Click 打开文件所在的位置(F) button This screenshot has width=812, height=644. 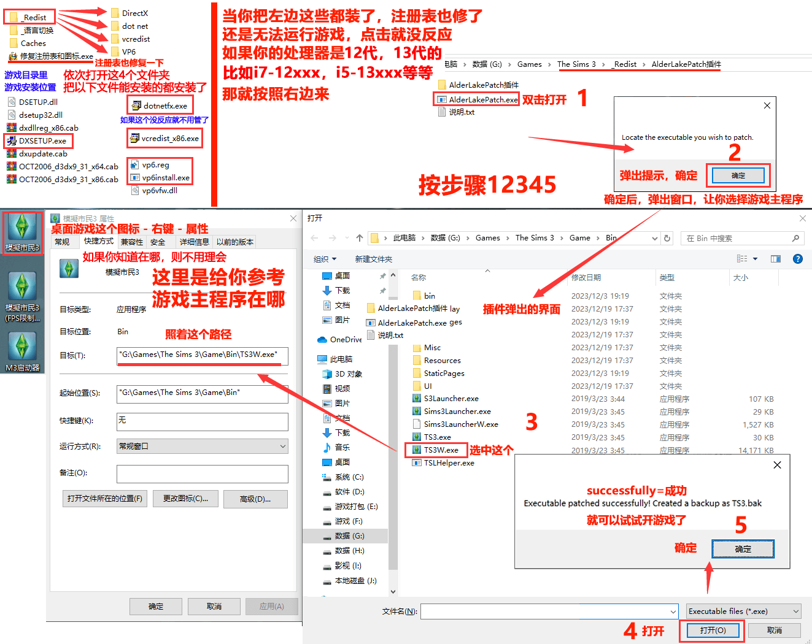pyautogui.click(x=105, y=499)
